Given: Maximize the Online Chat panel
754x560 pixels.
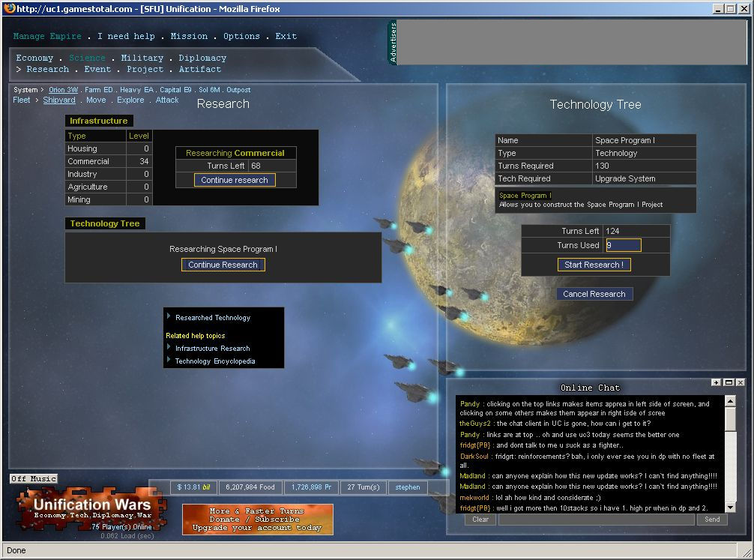Looking at the screenshot, I should 729,382.
